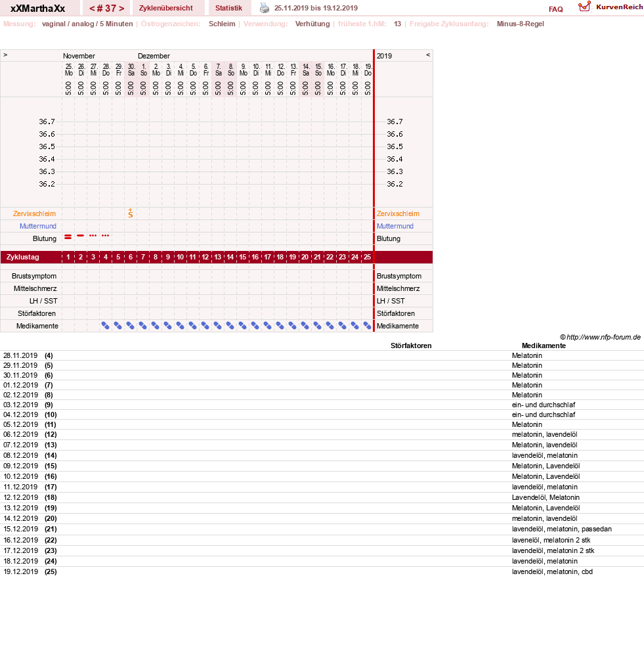Click 'vaginal / analog / 5 Minuten' measurement text
644x647 pixels.
click(x=87, y=24)
